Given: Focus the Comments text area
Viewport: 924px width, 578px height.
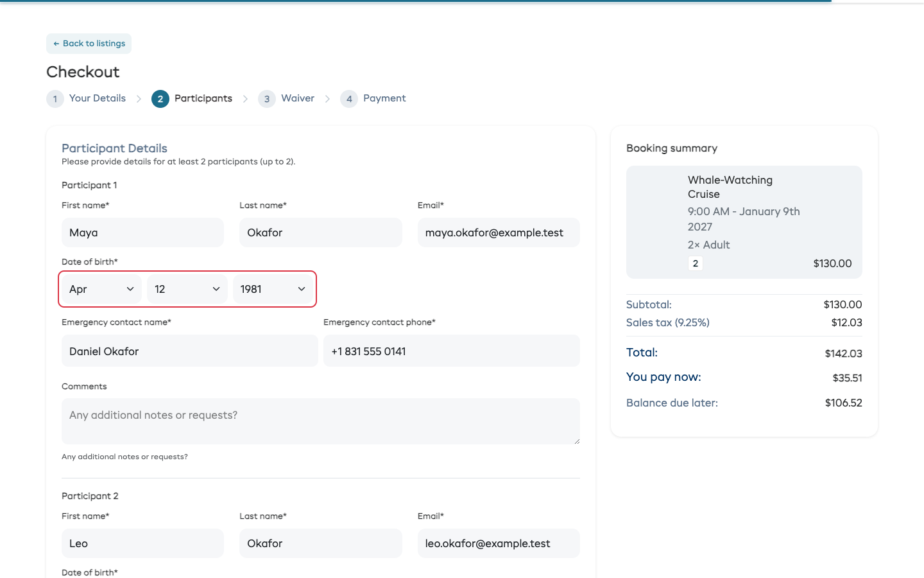Looking at the screenshot, I should point(321,421).
